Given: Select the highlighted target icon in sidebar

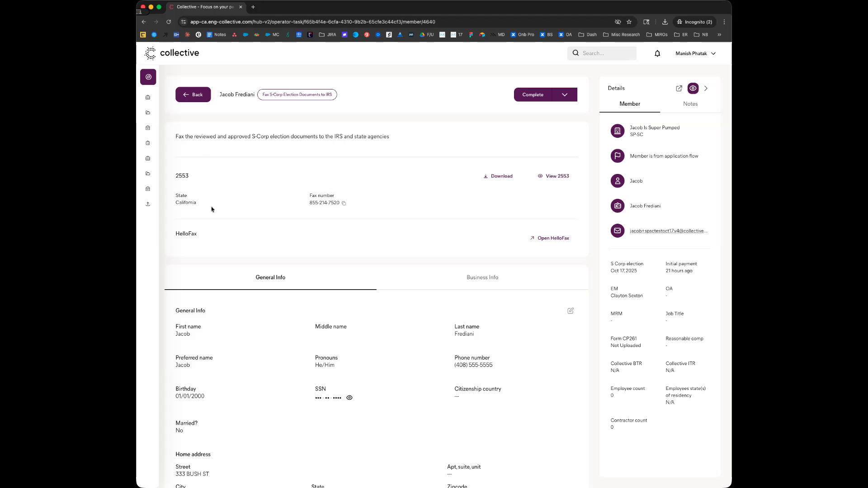Looking at the screenshot, I should click(148, 77).
